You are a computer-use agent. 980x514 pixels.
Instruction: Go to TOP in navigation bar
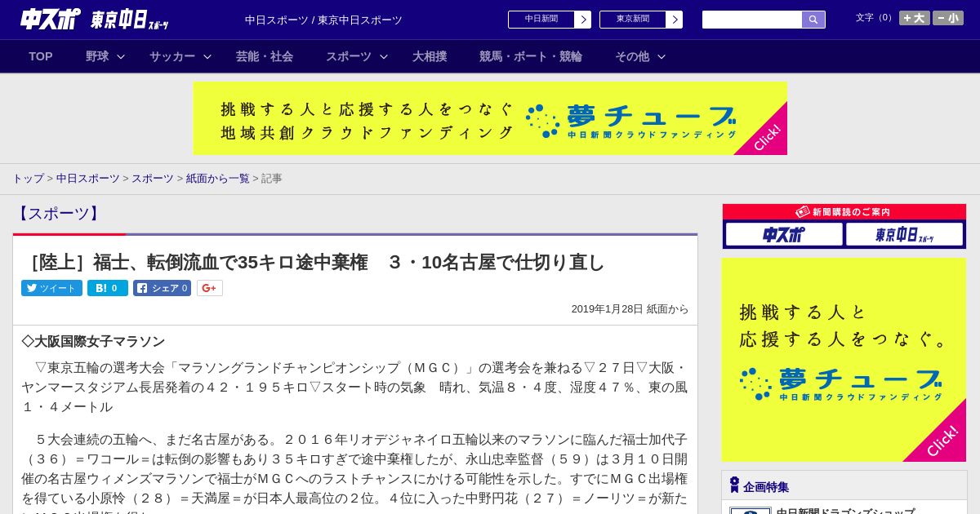click(x=41, y=56)
